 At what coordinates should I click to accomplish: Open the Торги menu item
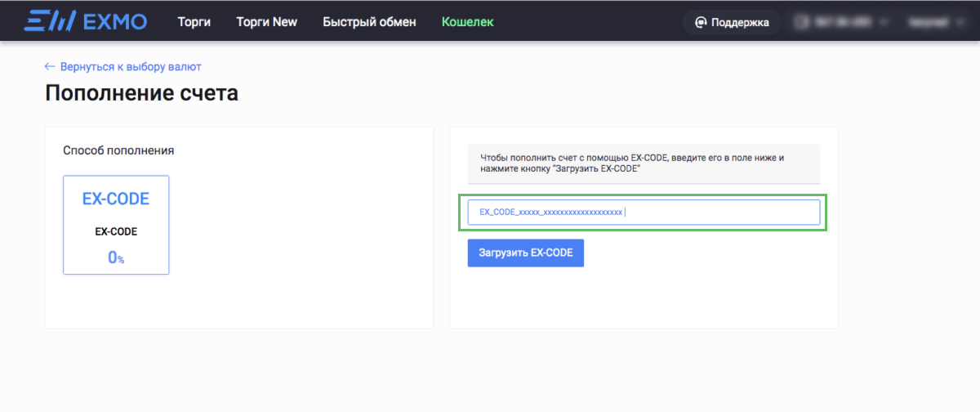[x=194, y=22]
